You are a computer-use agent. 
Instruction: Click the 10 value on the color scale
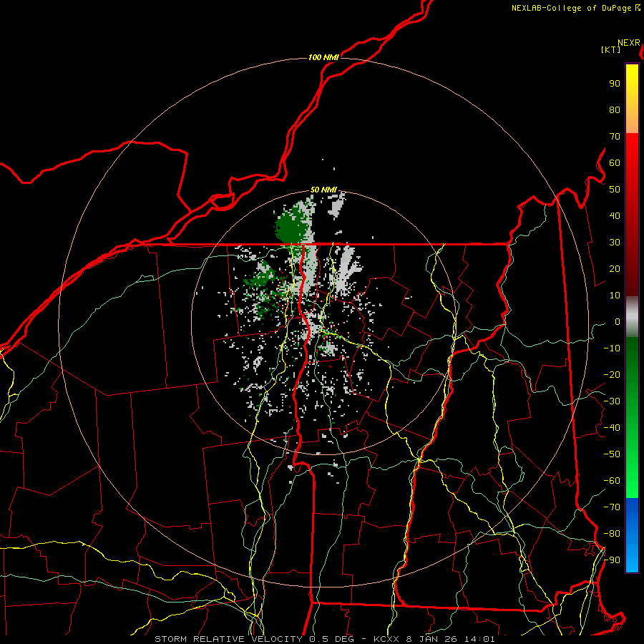615,296
